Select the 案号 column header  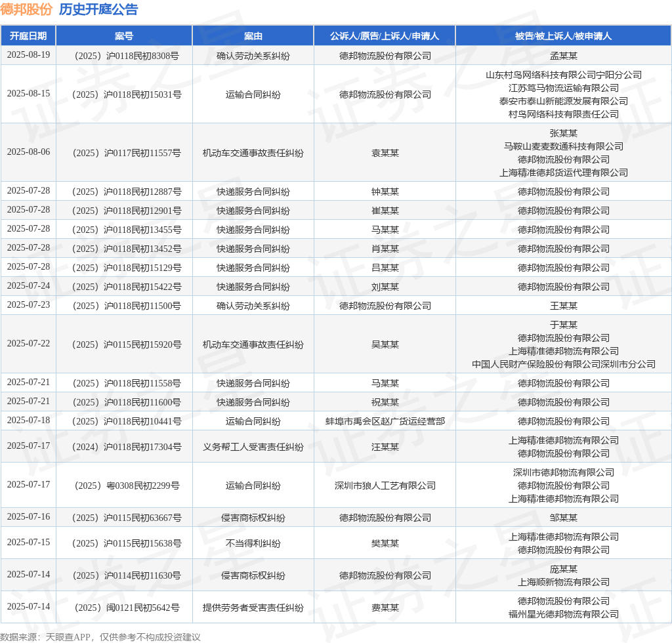pyautogui.click(x=124, y=36)
